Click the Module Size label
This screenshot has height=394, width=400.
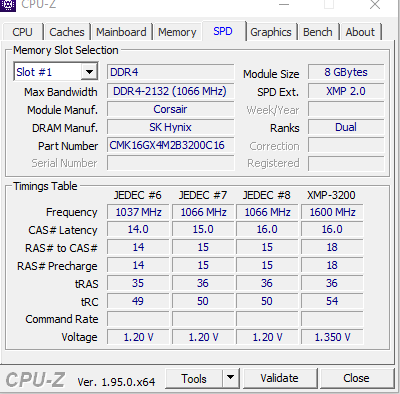click(x=271, y=74)
